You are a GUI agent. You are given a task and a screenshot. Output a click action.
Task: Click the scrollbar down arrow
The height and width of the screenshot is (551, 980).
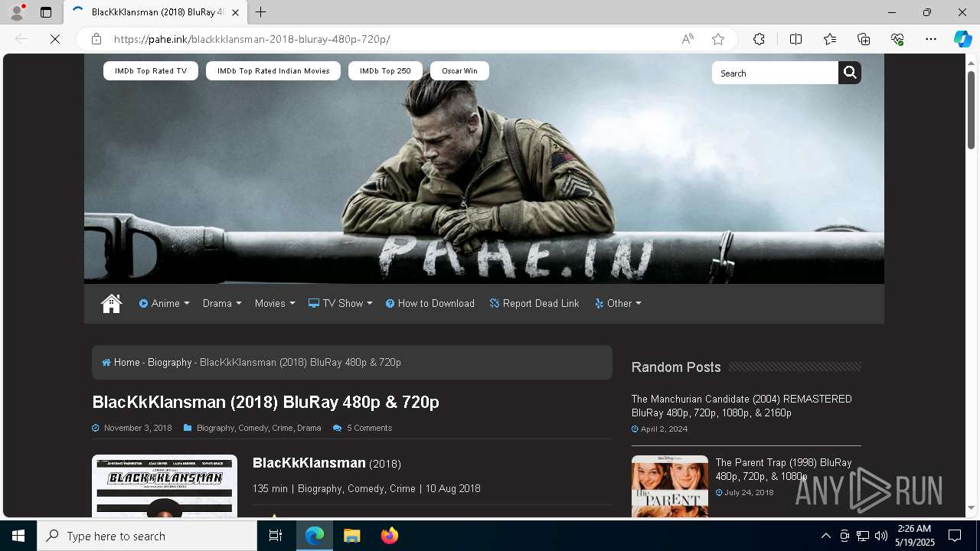click(x=971, y=508)
